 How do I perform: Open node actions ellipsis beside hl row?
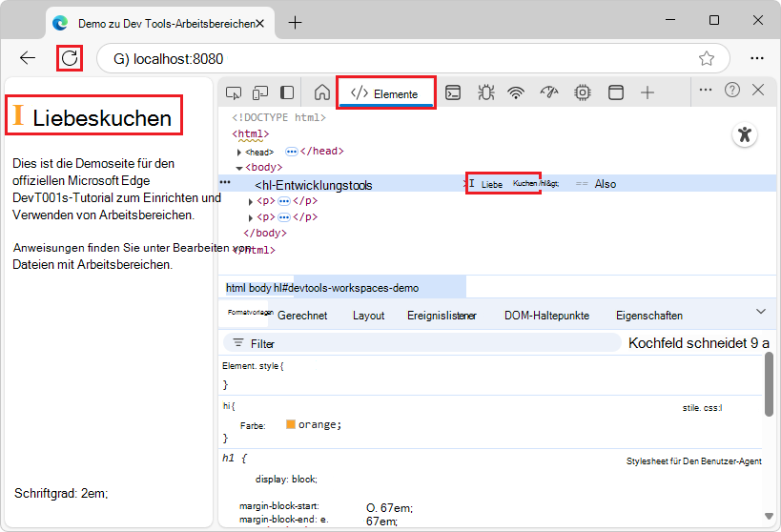[225, 182]
